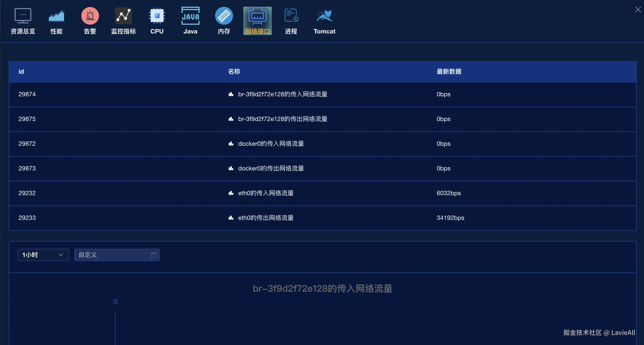Open the 进程 process list icon
The width and height of the screenshot is (644, 345).
(291, 16)
